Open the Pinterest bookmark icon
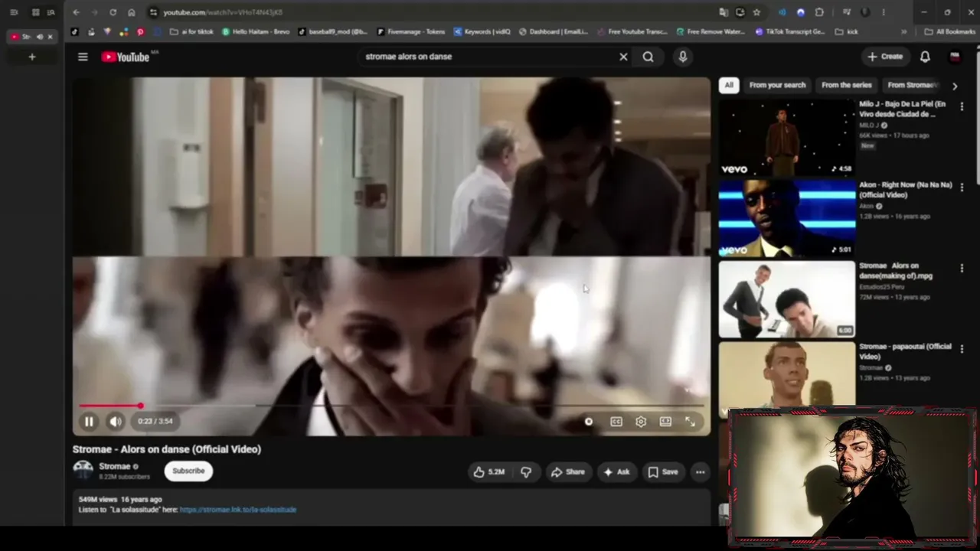The height and width of the screenshot is (551, 980). (140, 32)
